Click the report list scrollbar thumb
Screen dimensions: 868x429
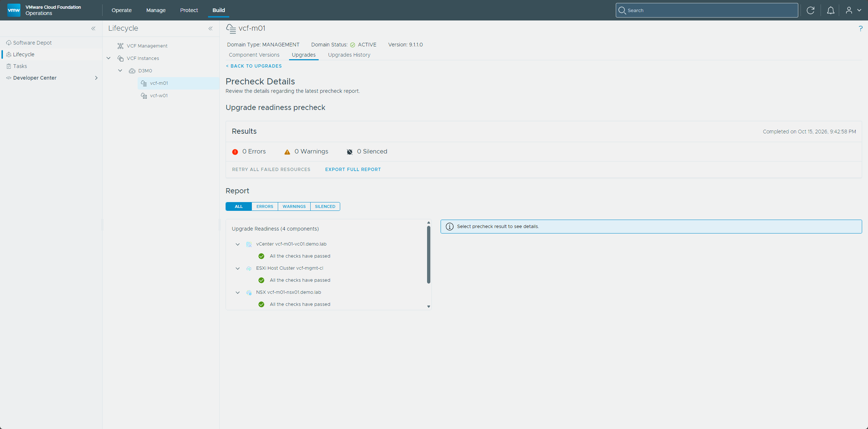click(429, 255)
